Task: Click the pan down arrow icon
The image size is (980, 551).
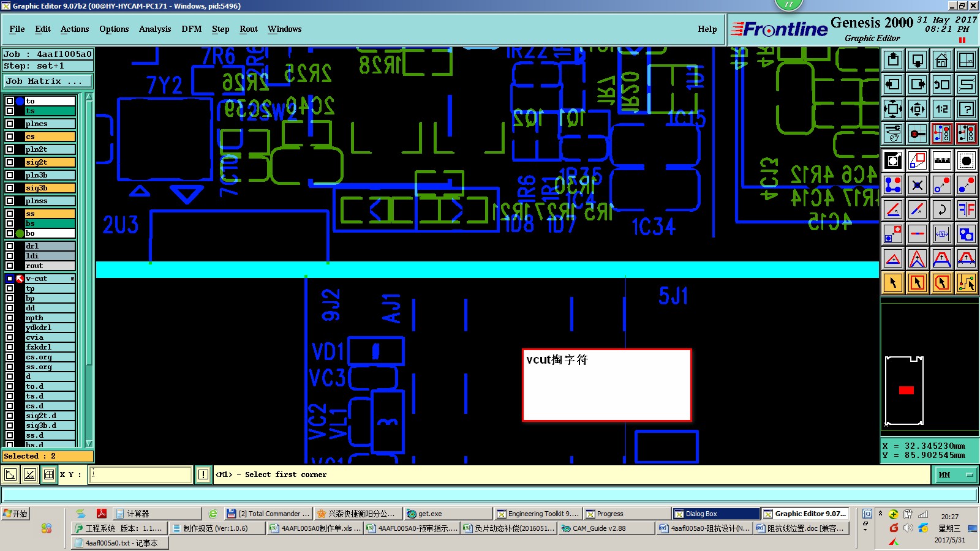Action: (x=918, y=60)
